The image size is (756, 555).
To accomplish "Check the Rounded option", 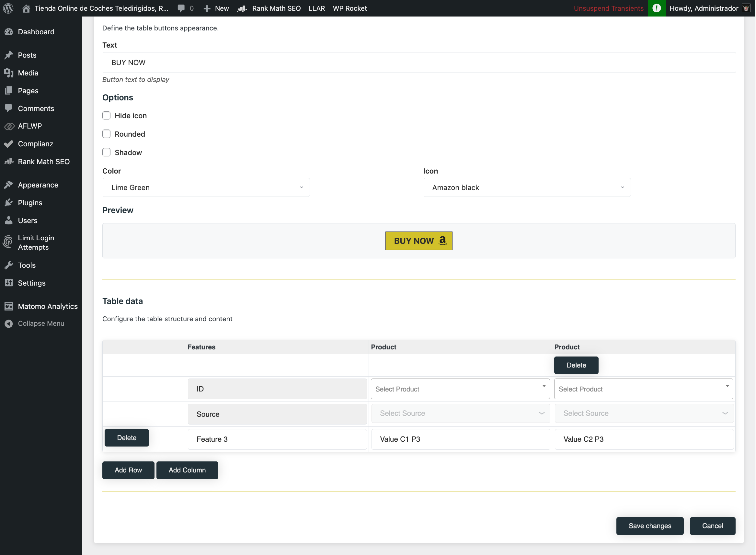I will [x=106, y=134].
